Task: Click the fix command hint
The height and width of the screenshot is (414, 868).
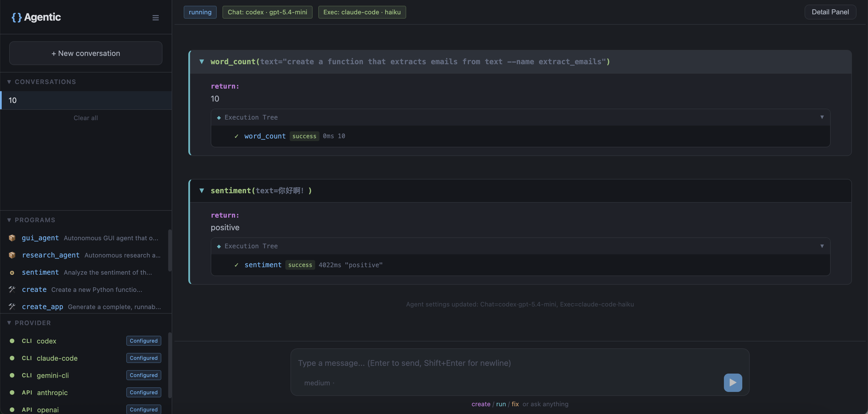Action: click(515, 404)
